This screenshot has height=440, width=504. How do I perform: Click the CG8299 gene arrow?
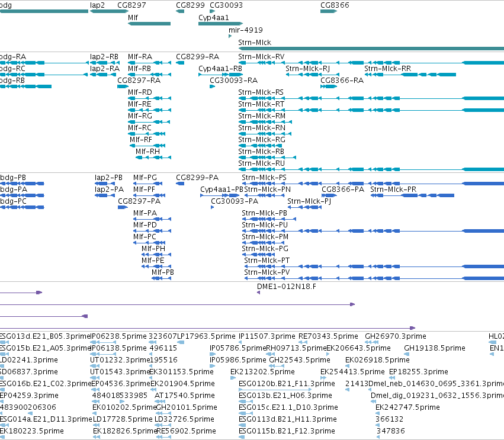coord(180,11)
